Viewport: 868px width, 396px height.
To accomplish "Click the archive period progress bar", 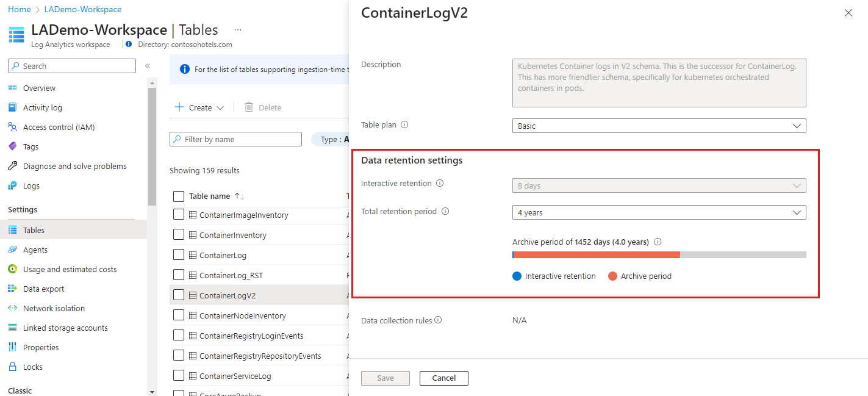I will click(x=659, y=254).
